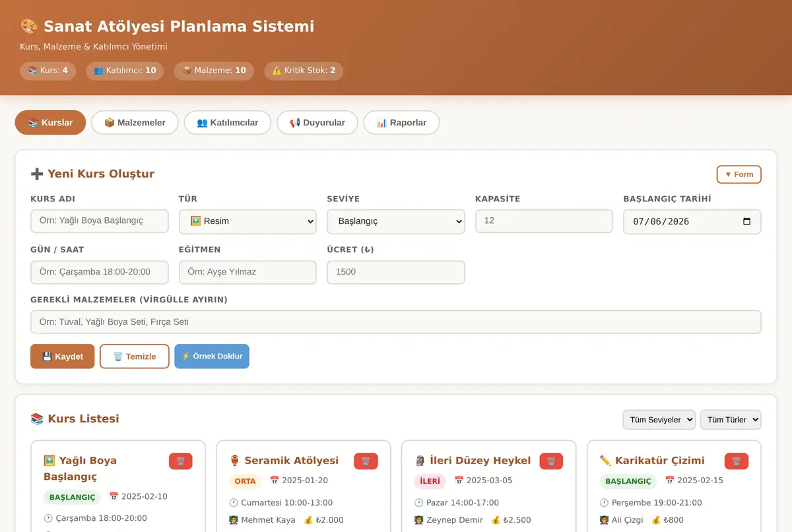The height and width of the screenshot is (532, 792).
Task: Click the Malzeme count badge in header
Action: point(214,71)
